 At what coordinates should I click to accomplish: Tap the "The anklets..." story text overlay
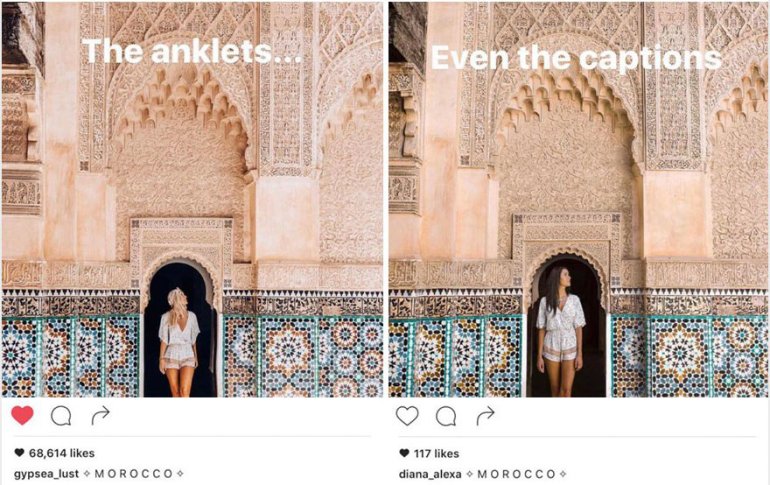pos(192,51)
